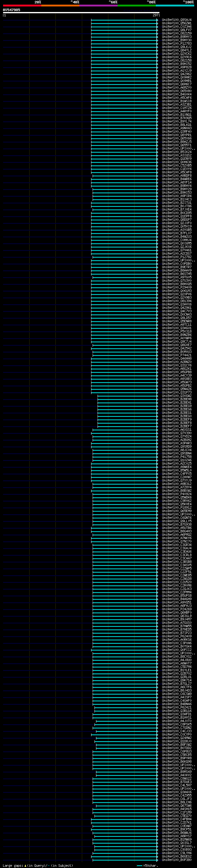The width and height of the screenshot is (197, 868).
Task: Select the cyan ~100% legend bar
Action: point(175,6)
